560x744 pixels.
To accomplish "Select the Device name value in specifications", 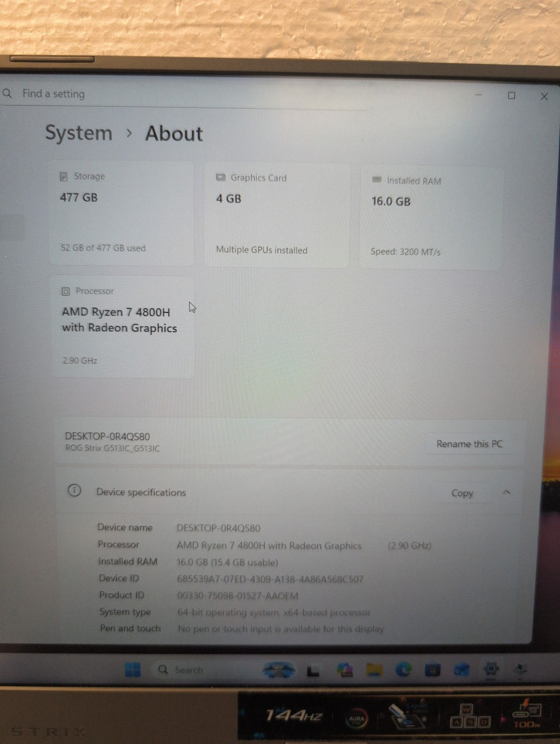I will [218, 528].
